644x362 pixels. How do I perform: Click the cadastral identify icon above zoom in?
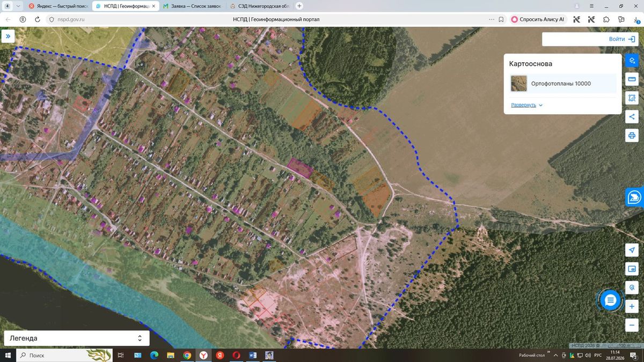[632, 287]
